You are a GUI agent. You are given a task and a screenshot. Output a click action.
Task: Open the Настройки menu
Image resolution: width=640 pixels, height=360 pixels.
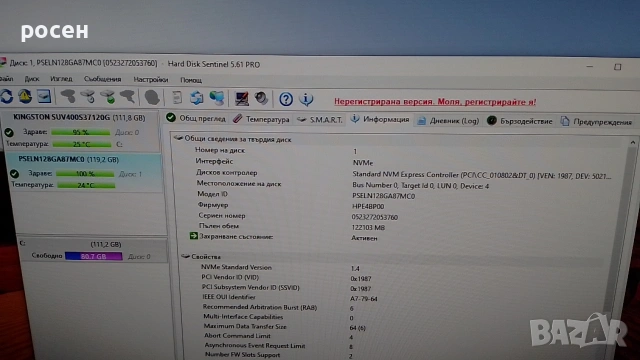tap(151, 80)
